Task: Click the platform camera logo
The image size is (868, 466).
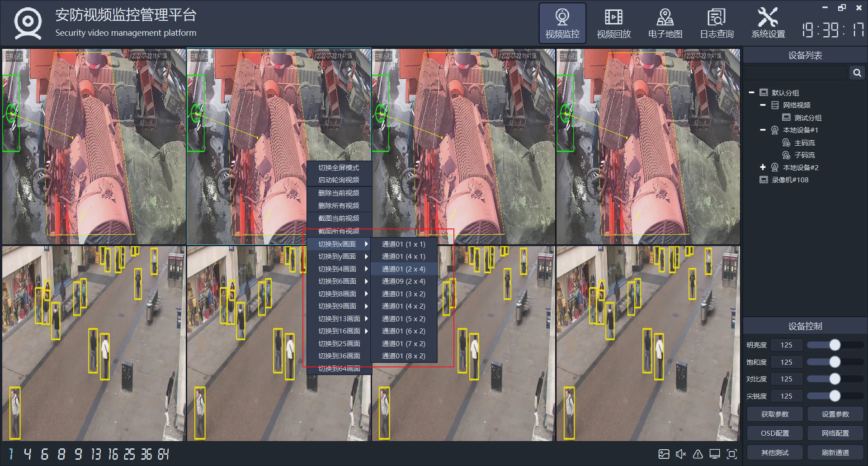Action: (x=28, y=23)
